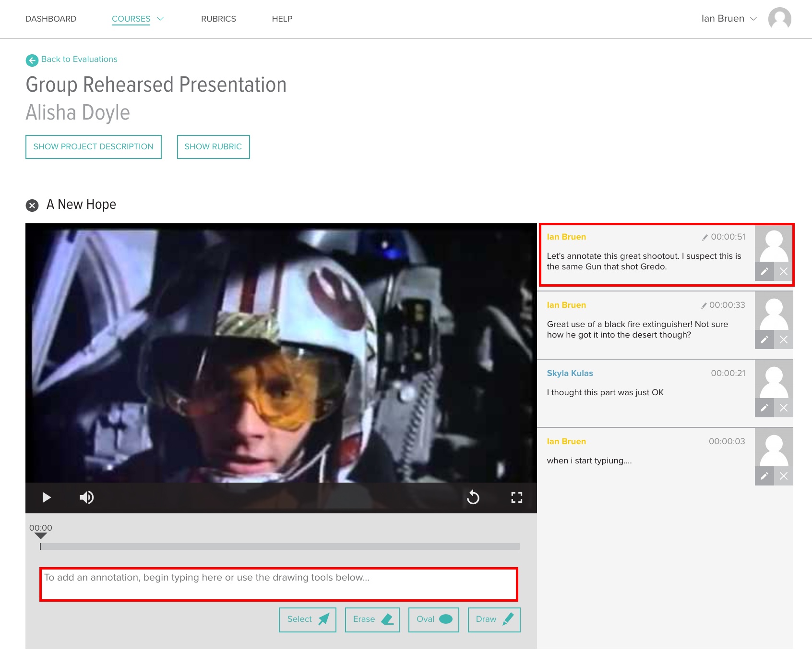Click the video frame thumbnail

coord(281,353)
